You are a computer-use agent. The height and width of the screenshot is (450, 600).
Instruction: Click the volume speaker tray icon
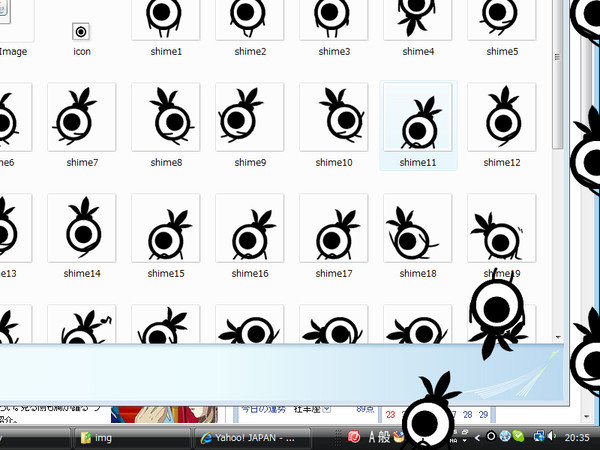click(x=551, y=436)
